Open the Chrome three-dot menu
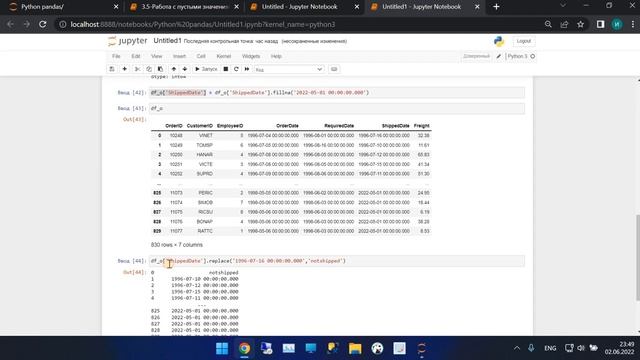 tap(633, 24)
